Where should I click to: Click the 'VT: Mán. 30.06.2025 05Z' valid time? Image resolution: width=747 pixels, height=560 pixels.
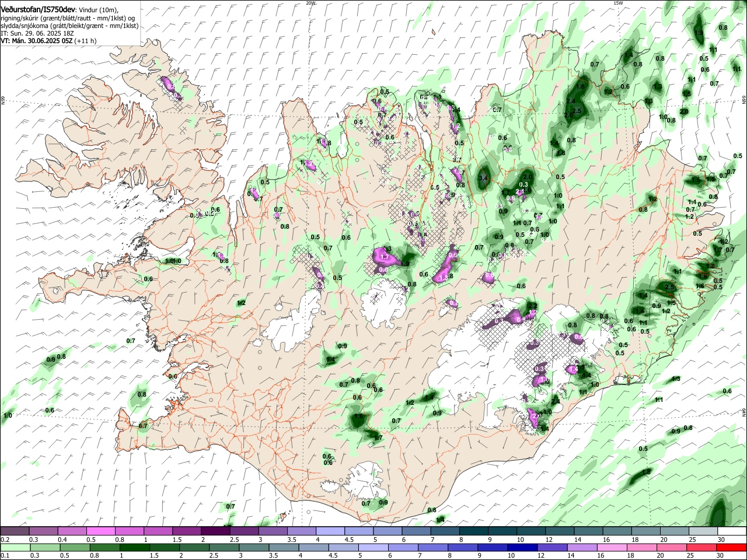click(x=36, y=41)
